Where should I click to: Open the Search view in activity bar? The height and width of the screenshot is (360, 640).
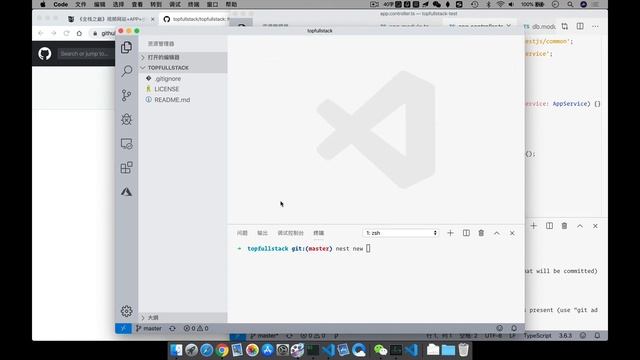click(x=127, y=71)
